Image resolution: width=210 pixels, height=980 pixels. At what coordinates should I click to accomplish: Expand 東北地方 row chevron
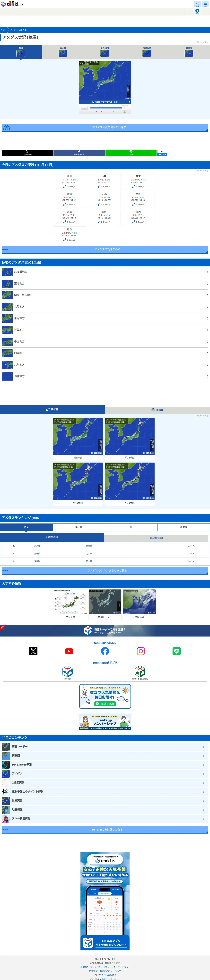coord(207,284)
